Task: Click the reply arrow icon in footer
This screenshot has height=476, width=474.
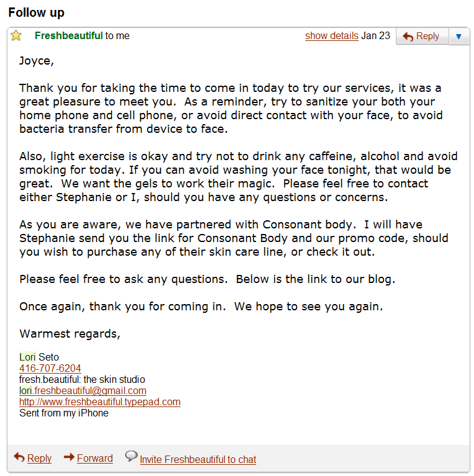Action: click(19, 457)
